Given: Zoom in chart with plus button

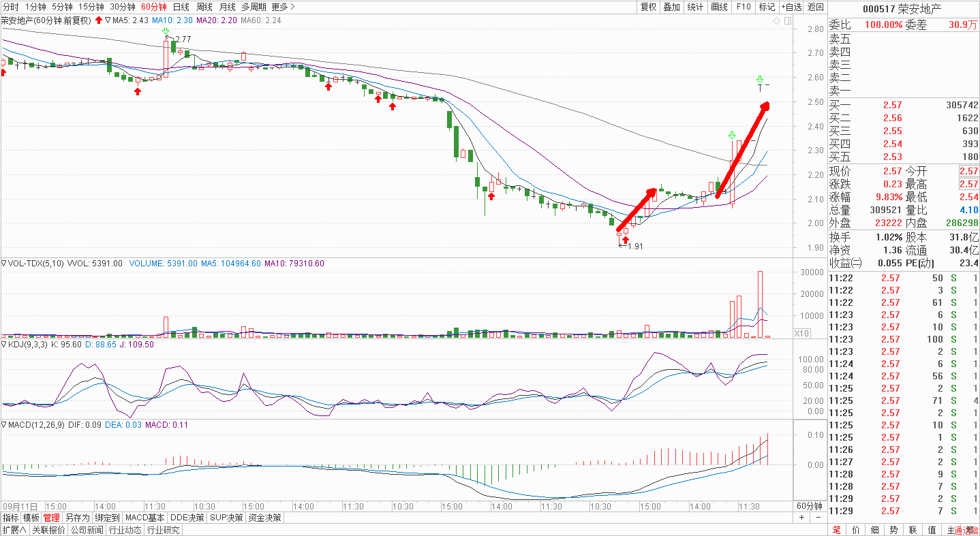Looking at the screenshot, I should tap(801, 518).
